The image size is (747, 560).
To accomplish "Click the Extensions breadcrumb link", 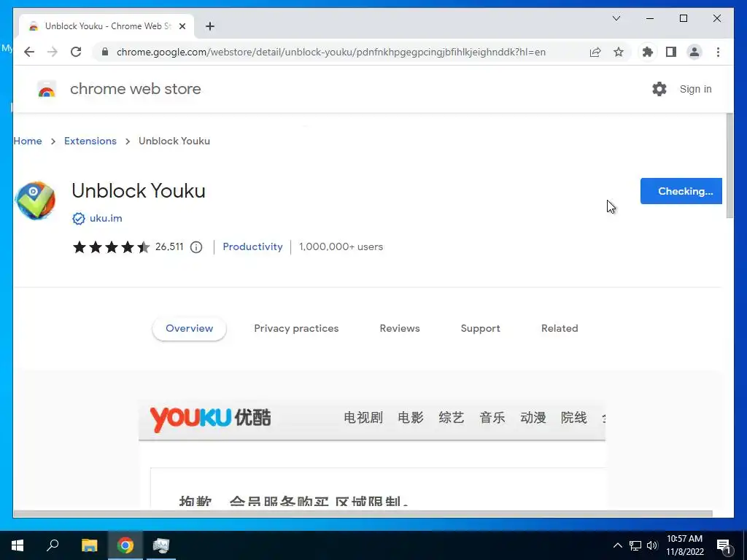I will 90,141.
